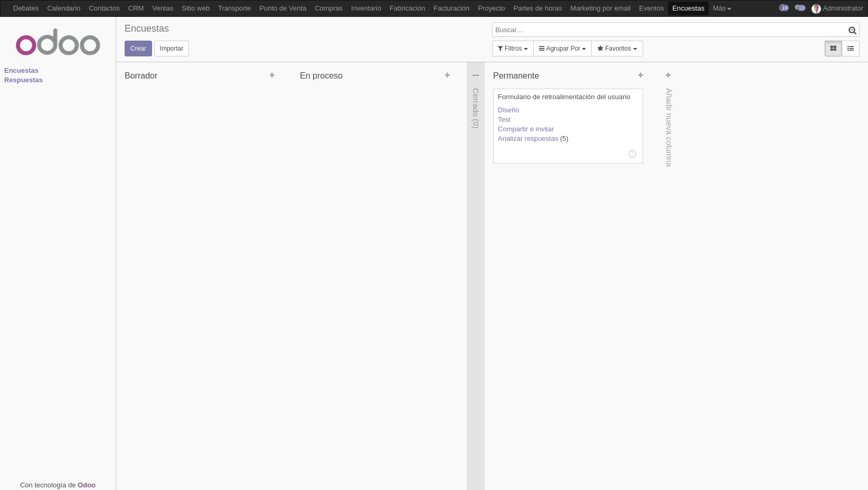The height and width of the screenshot is (490, 868).
Task: Click the plus above Añadir nueva columna
Action: click(668, 75)
